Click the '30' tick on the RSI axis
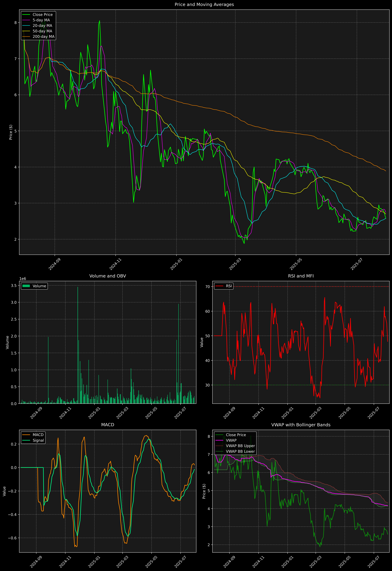 coord(208,385)
